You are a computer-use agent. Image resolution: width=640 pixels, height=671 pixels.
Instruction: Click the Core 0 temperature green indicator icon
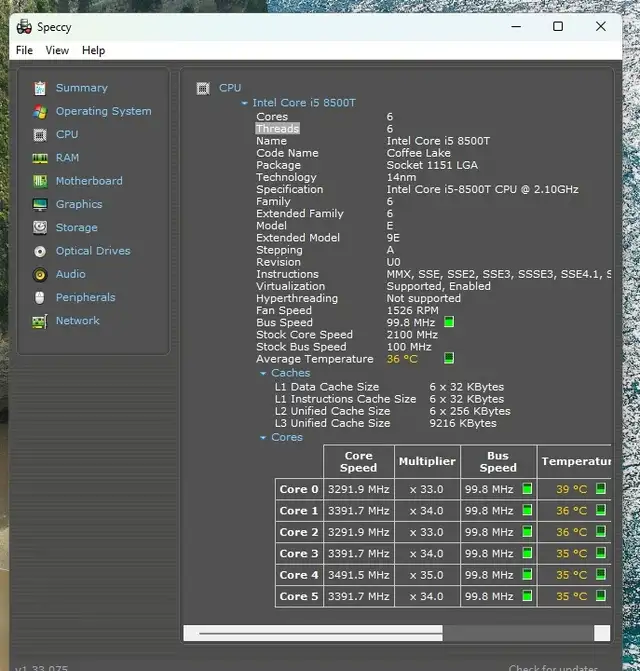[601, 488]
